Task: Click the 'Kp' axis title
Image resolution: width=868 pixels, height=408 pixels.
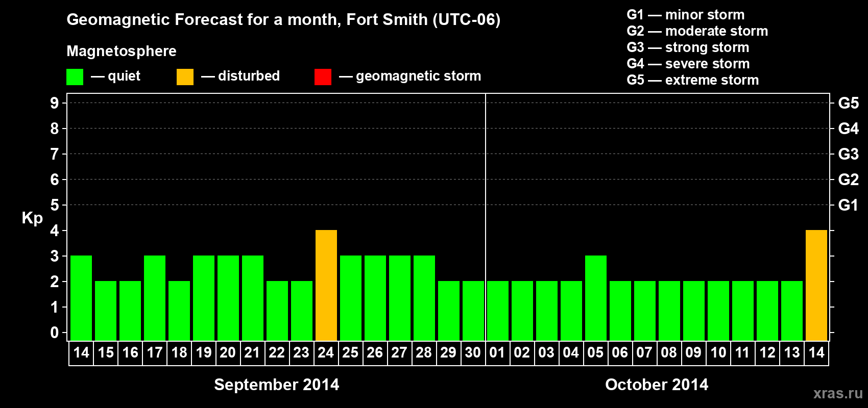Action: [x=32, y=218]
